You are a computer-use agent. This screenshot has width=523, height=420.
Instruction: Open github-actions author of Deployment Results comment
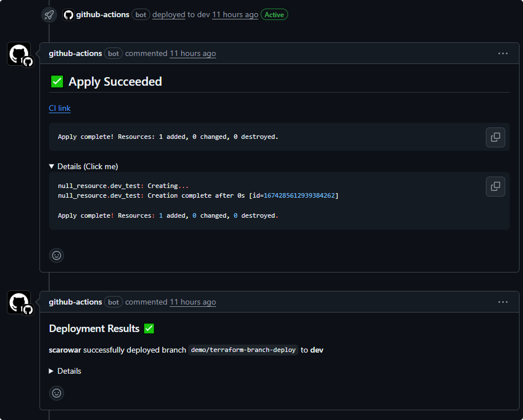coord(75,302)
